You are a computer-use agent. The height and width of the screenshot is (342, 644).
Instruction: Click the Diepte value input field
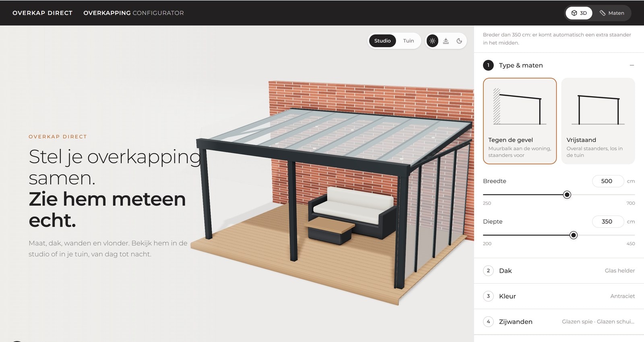tap(608, 221)
